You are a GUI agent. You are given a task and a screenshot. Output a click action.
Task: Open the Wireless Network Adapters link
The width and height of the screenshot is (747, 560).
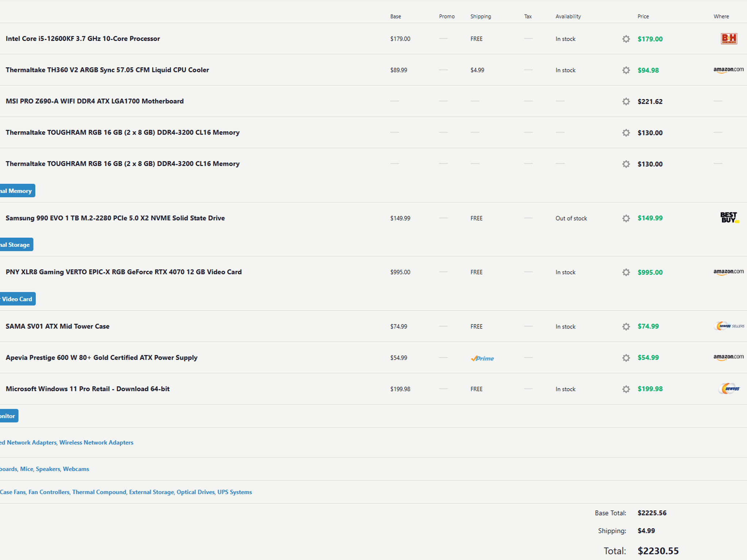[96, 443]
